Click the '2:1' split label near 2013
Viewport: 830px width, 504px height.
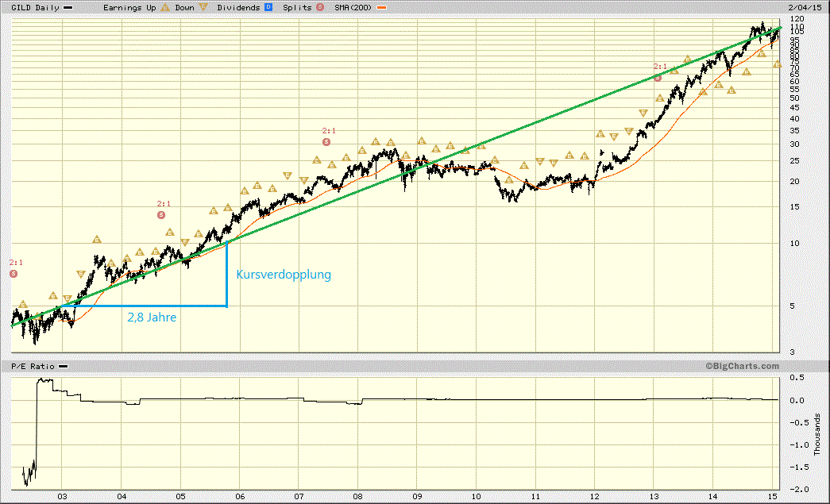[x=660, y=67]
